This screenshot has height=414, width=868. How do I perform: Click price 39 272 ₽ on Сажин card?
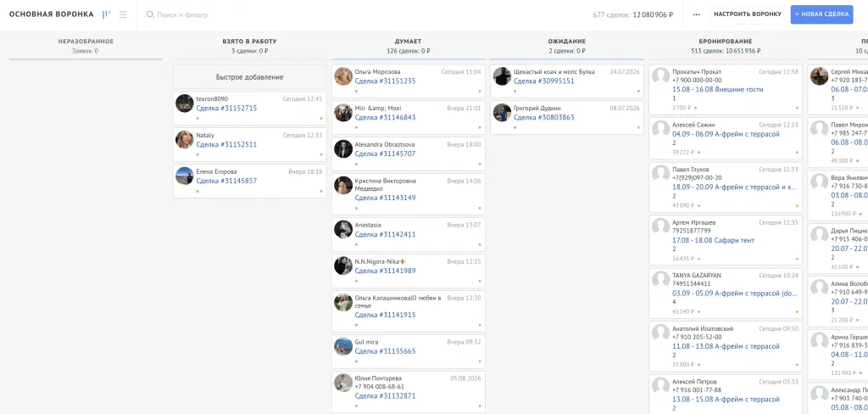point(683,153)
